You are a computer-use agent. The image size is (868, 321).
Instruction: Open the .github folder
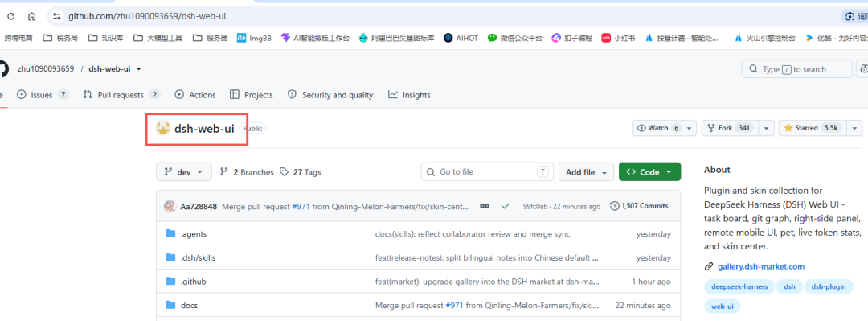(x=193, y=282)
